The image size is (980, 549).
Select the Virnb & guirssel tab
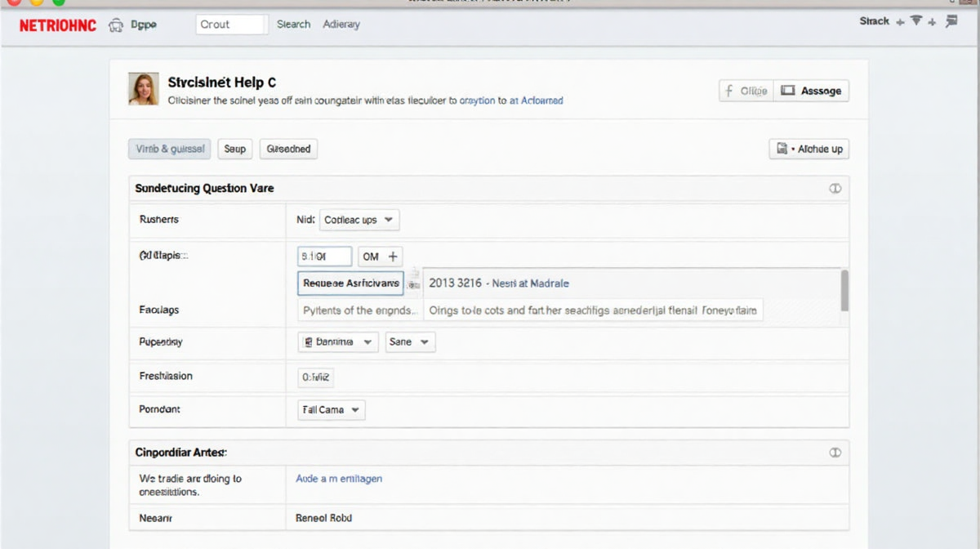click(170, 149)
